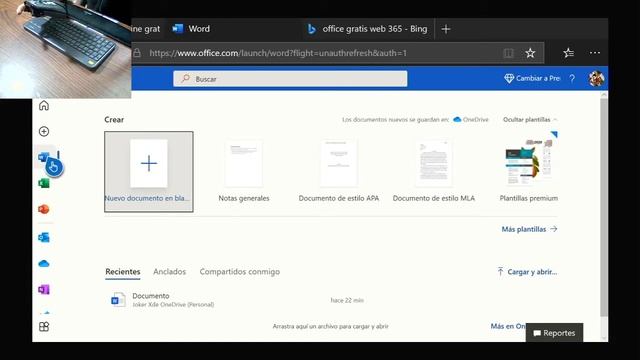Viewport: 640px width, 360px height.
Task: Open Excel from the sidebar
Action: [x=44, y=183]
